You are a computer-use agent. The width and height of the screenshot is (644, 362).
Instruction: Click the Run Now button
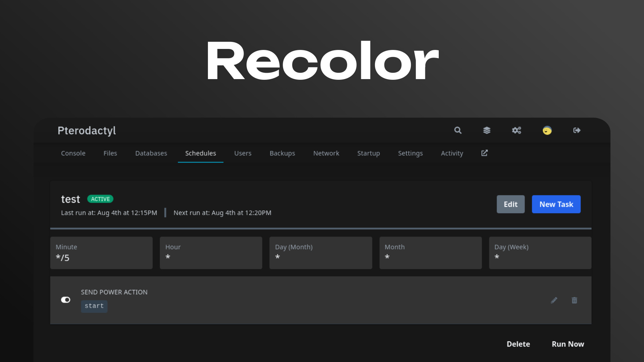click(568, 344)
